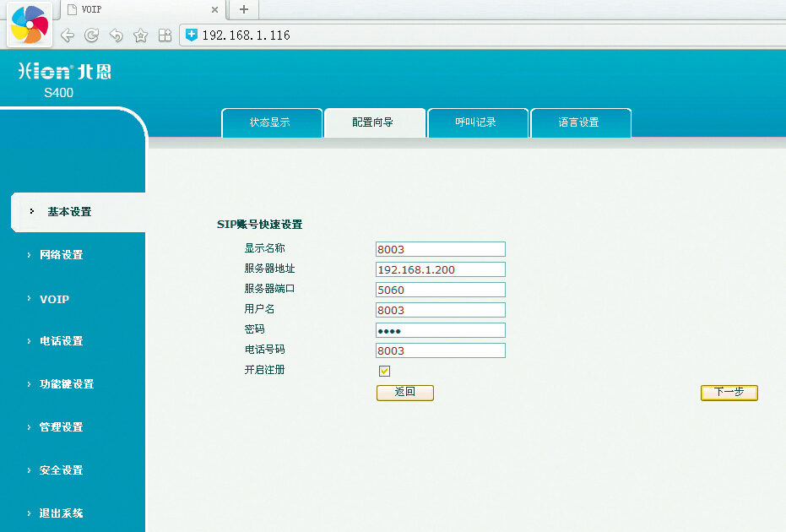Viewport: 786px width, 532px height.
Task: Open the 语言设置 tab
Action: (581, 122)
